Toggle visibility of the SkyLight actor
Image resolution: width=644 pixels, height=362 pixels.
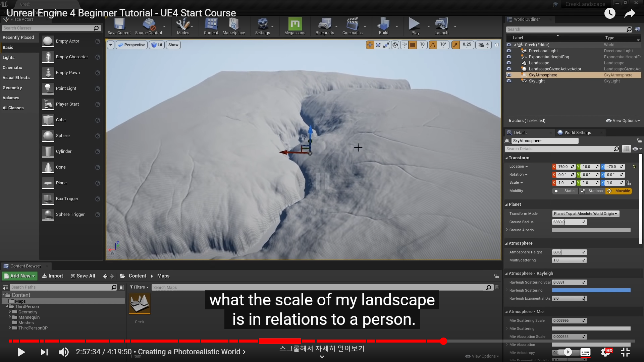click(509, 81)
